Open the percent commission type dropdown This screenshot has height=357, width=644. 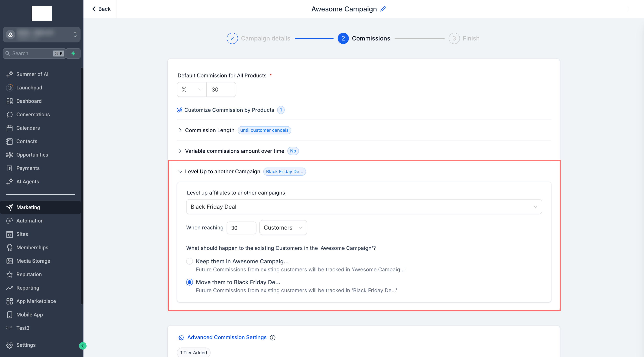point(192,89)
